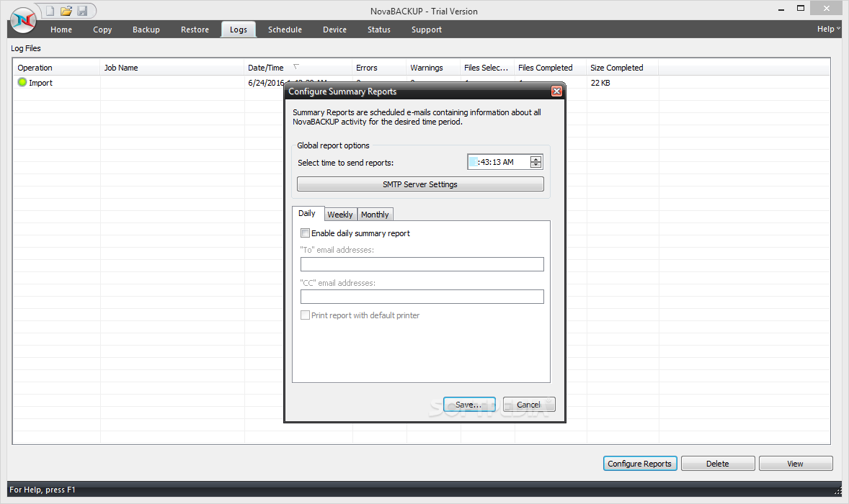Click the sort arrow on the Date/Time column
Screen dimensions: 849x504
pyautogui.click(x=295, y=66)
